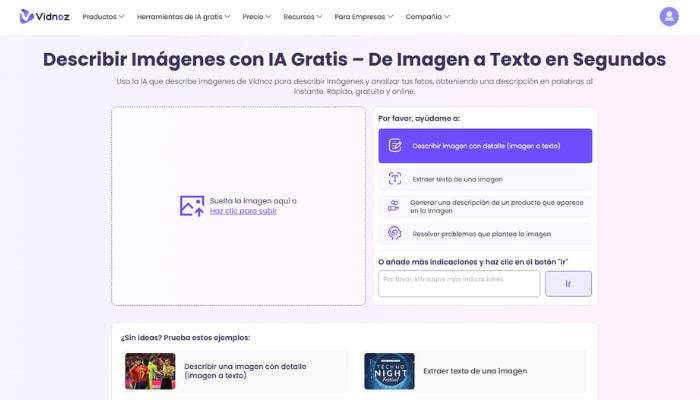Image resolution: width=700 pixels, height=400 pixels.
Task: Click the main Describir Imágenes con IA title
Action: click(354, 59)
